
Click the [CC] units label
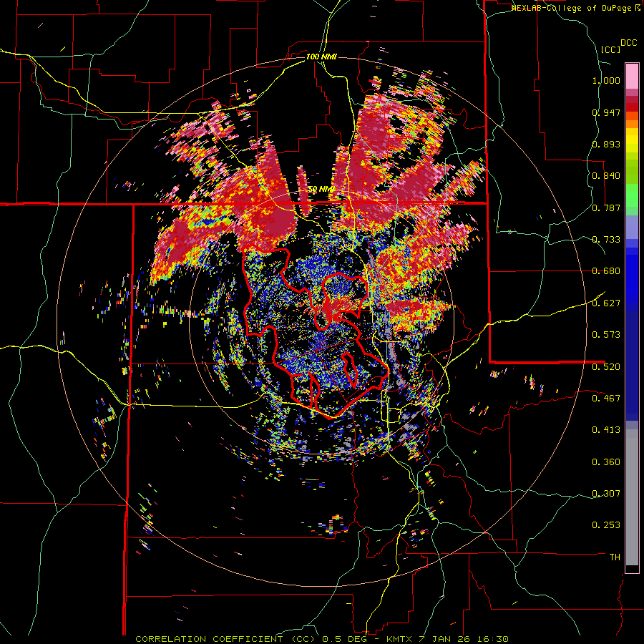(x=610, y=49)
